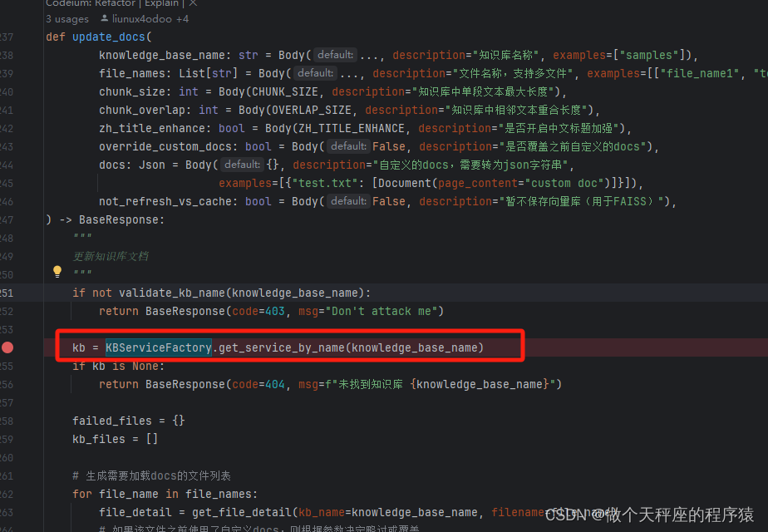Screen dimensions: 768x532
Task: Click the 'liunux4odoo +4' author hint
Action: pos(150,19)
